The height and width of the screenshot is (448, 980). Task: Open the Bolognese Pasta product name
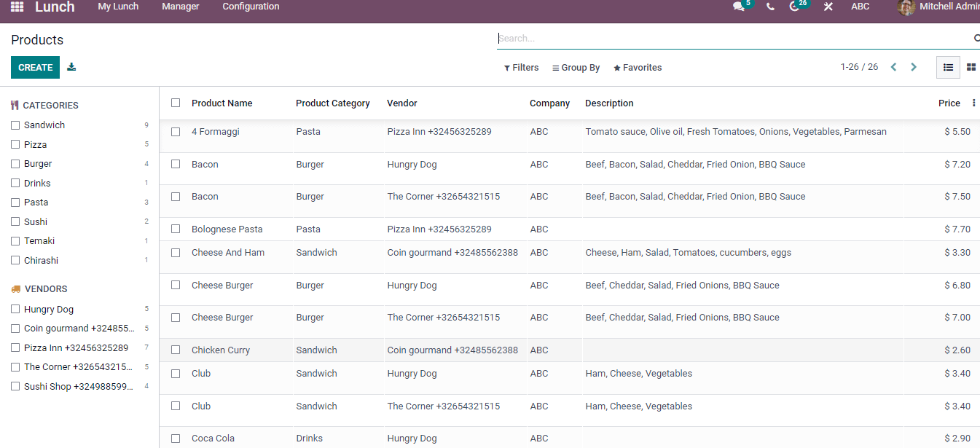[227, 229]
